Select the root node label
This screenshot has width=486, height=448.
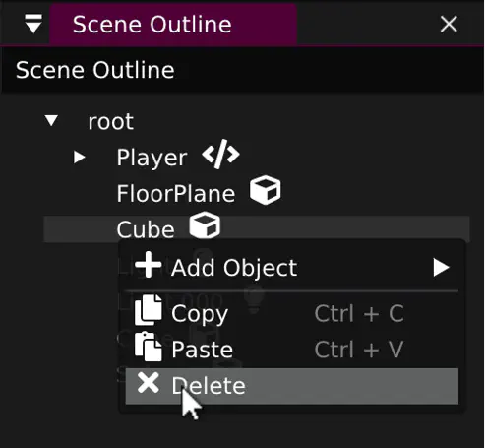point(111,122)
